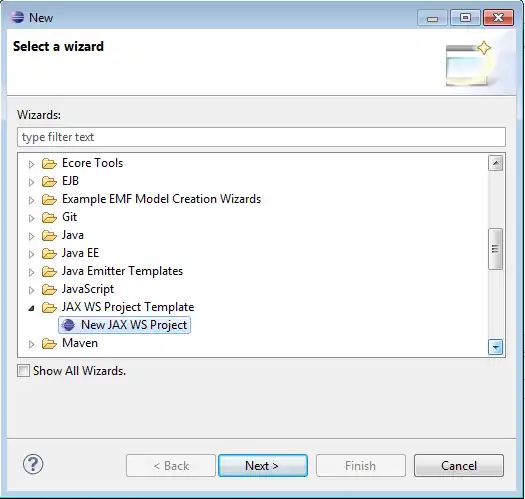Select Example EMF Model Creation Wizards label
This screenshot has width=525, height=499.
click(161, 199)
